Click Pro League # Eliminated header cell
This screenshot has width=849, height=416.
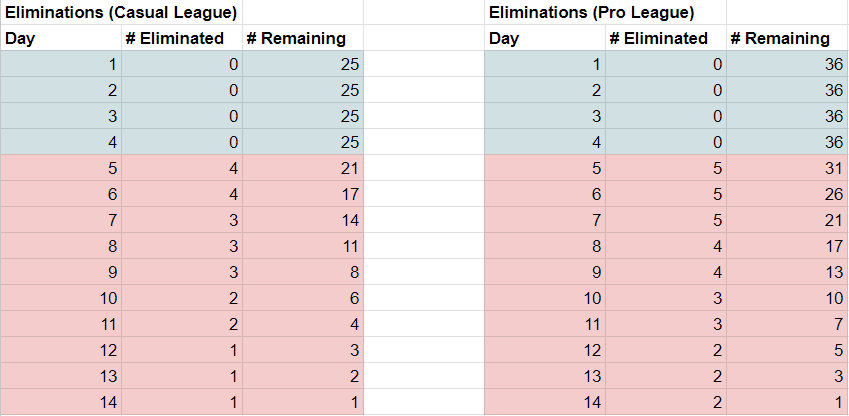[x=666, y=38]
